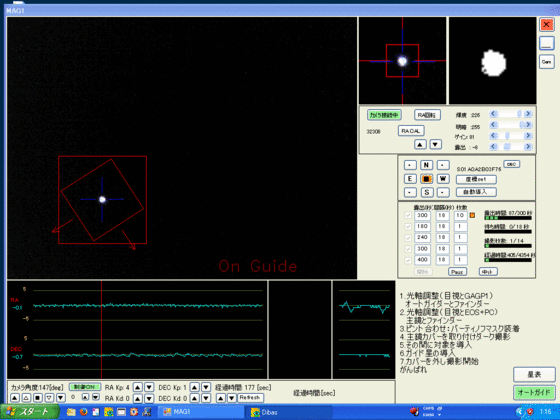Click the exposure field containing 400

422,260
